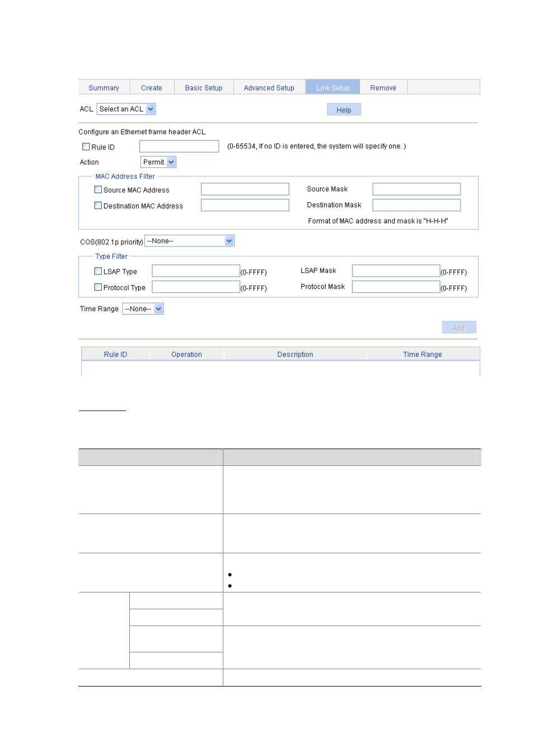Focus the Rule ID input field
534x756 pixels.
[x=179, y=146]
